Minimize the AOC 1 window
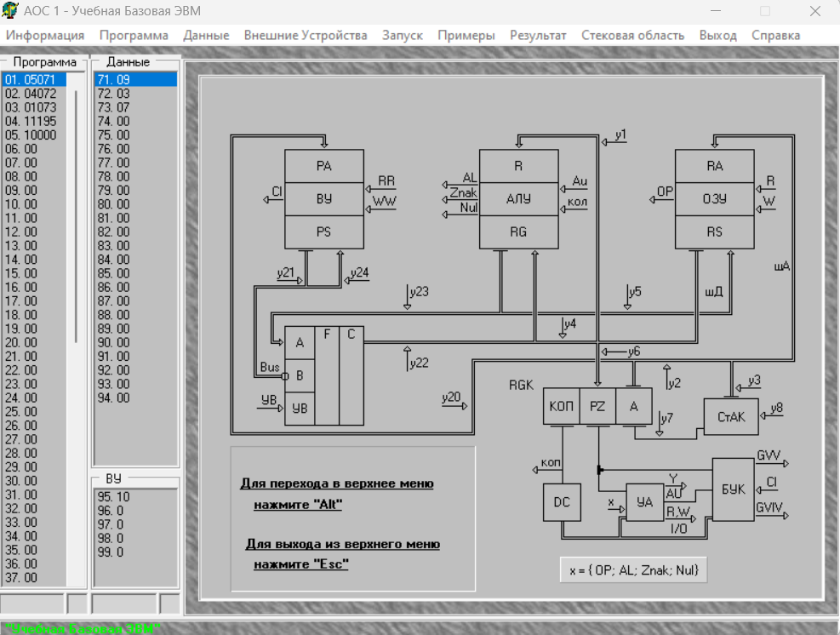 [716, 11]
